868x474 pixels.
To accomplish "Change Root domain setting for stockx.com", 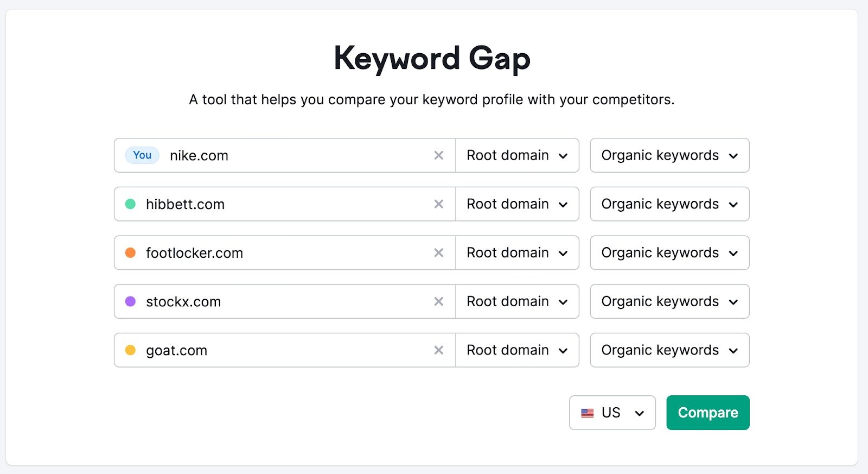I will click(x=516, y=301).
